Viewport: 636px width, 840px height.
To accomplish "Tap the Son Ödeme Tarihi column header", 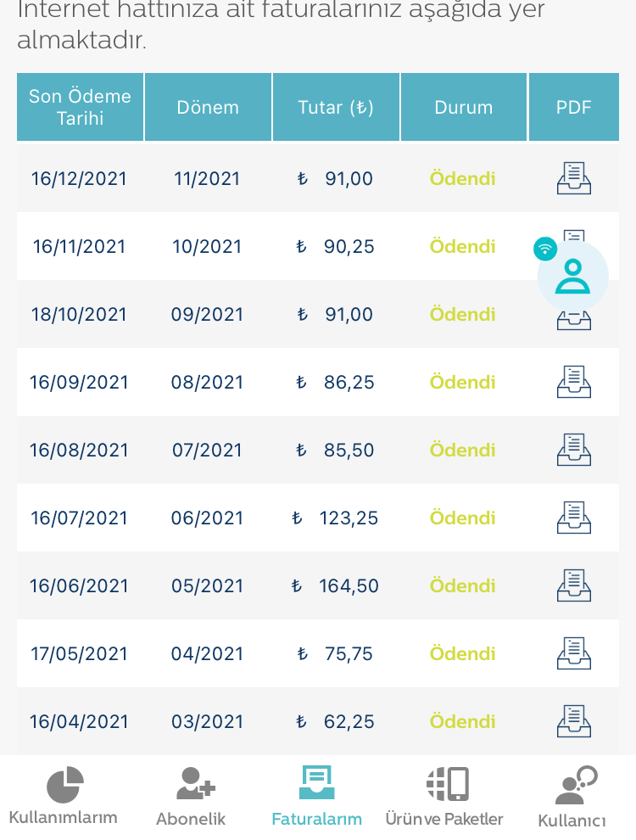I will [80, 107].
